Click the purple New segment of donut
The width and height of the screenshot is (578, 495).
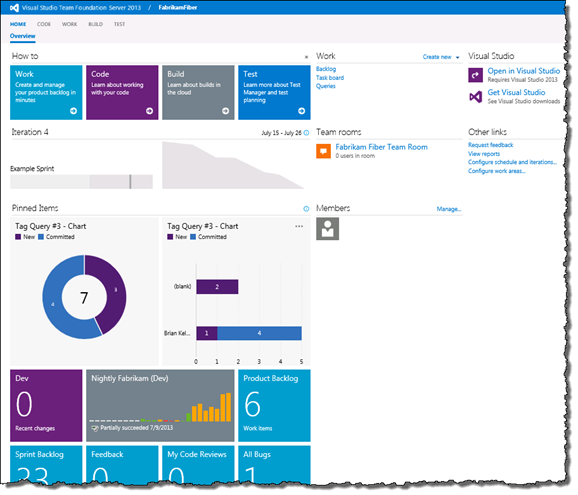[x=115, y=290]
